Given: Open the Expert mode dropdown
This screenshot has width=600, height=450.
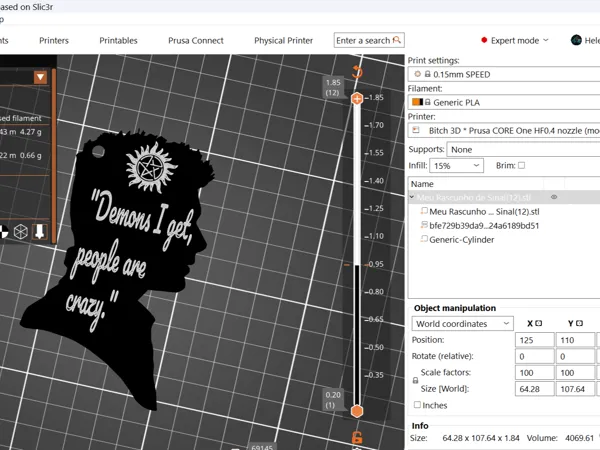Looking at the screenshot, I should (515, 41).
